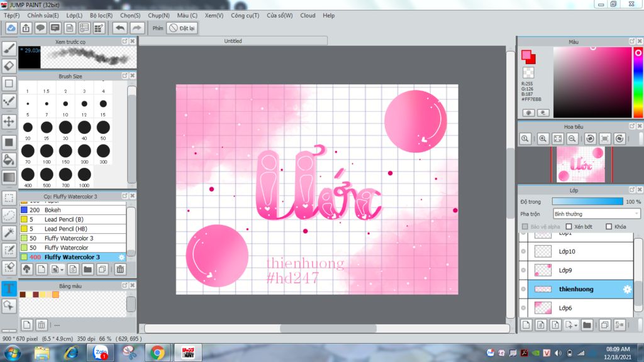Activate the Bucket fill tool
Screen dimensions: 644x362
tap(9, 160)
